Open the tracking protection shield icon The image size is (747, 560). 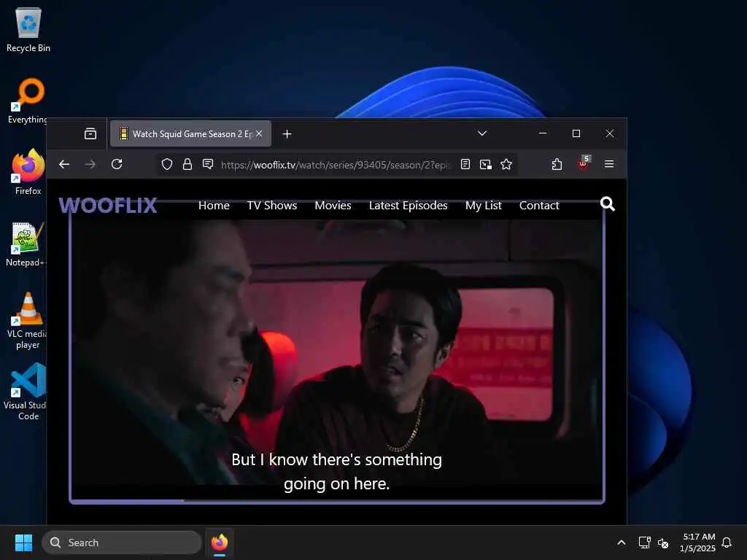click(x=167, y=164)
